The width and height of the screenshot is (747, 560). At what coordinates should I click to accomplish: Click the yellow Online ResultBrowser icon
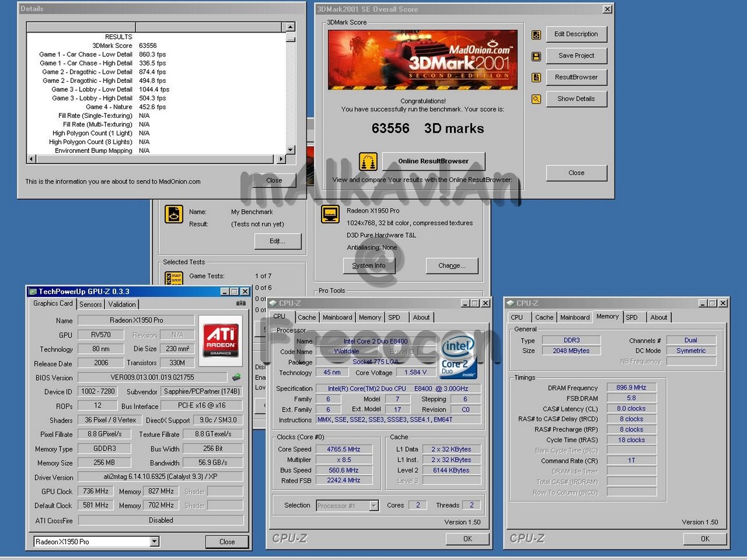pos(368,161)
